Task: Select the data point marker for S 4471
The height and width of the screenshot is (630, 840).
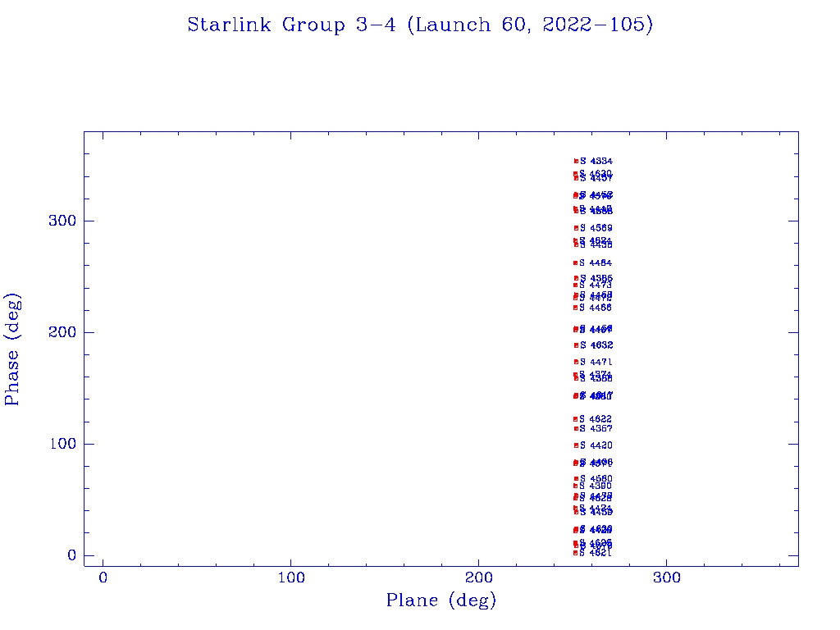Action: (576, 362)
